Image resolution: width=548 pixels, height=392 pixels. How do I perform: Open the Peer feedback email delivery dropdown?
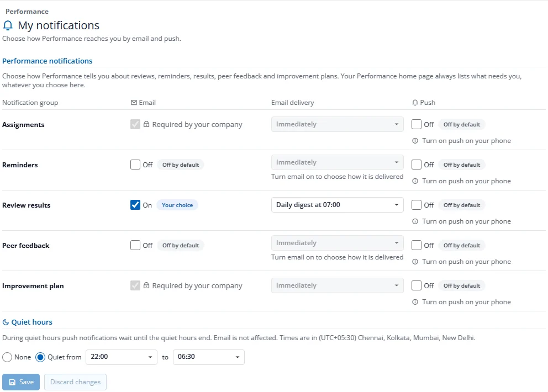338,243
